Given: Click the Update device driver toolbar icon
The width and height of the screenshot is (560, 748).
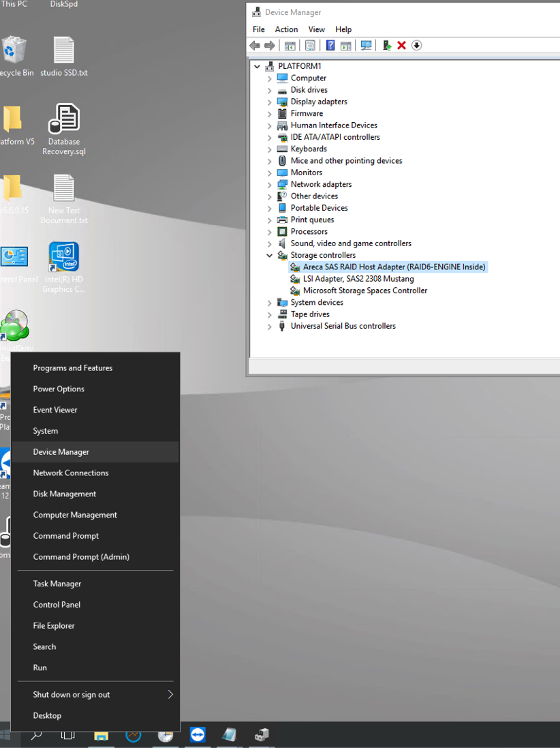Looking at the screenshot, I should coord(387,46).
